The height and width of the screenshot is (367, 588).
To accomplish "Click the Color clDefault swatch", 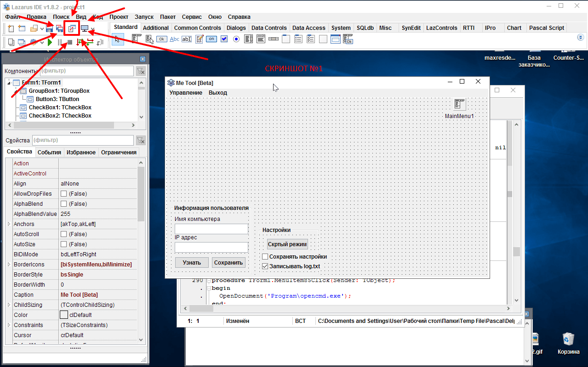I will [64, 315].
